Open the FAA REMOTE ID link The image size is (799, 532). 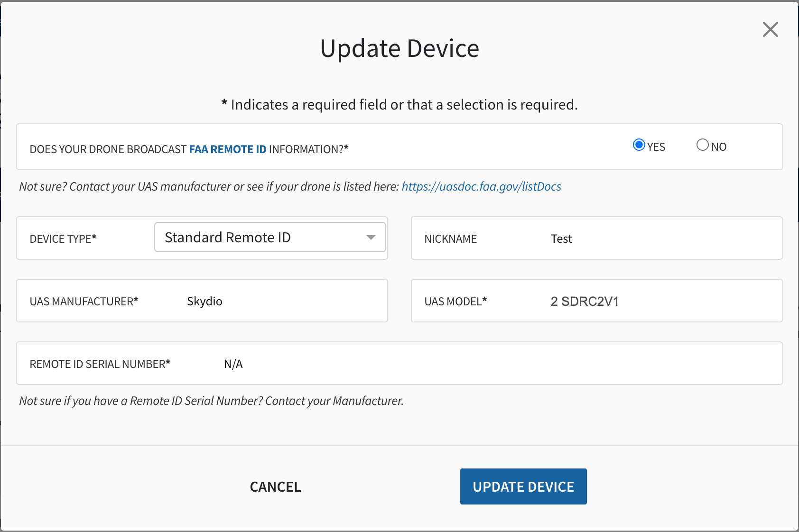click(228, 149)
